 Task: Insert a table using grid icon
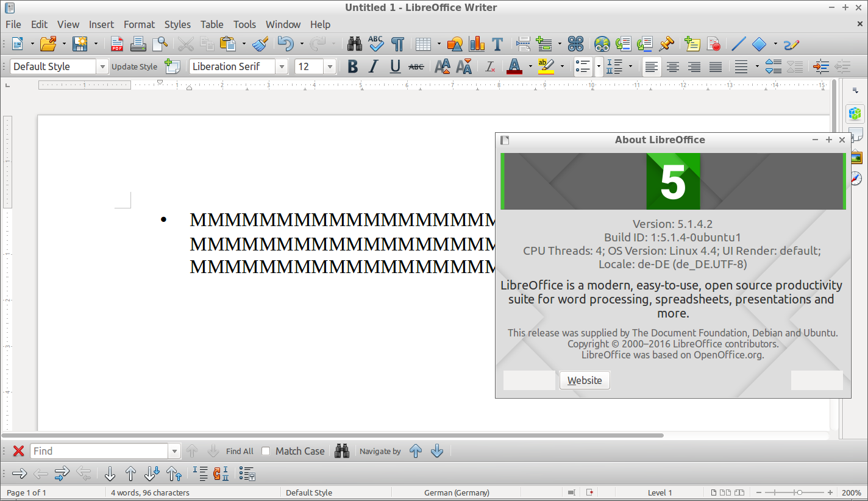pyautogui.click(x=424, y=44)
